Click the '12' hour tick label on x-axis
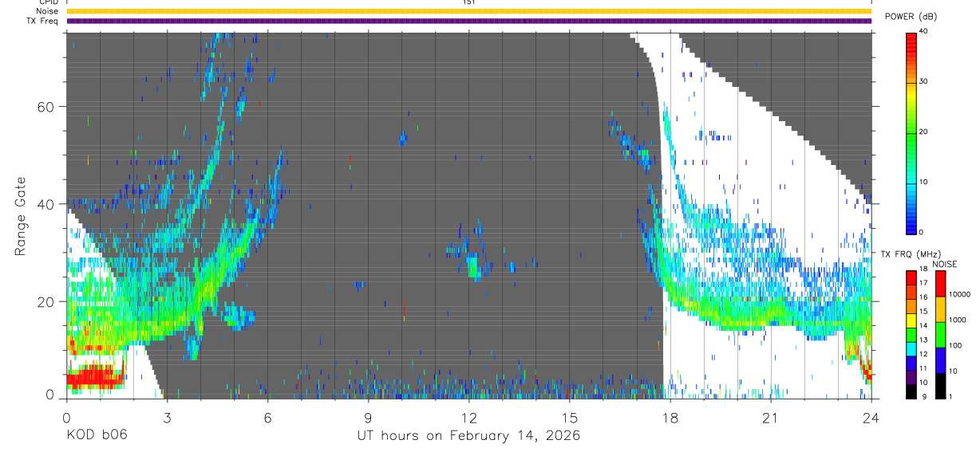This screenshot has height=452, width=980. tap(468, 418)
